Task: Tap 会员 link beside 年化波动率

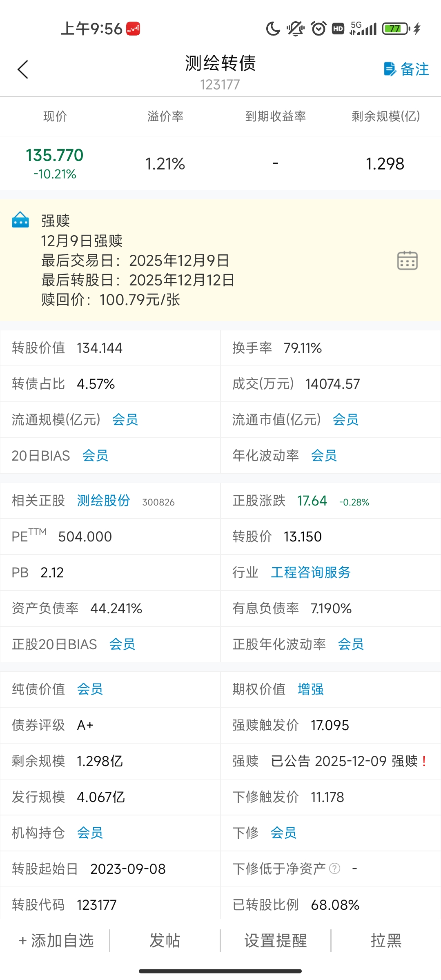Action: coord(324,456)
